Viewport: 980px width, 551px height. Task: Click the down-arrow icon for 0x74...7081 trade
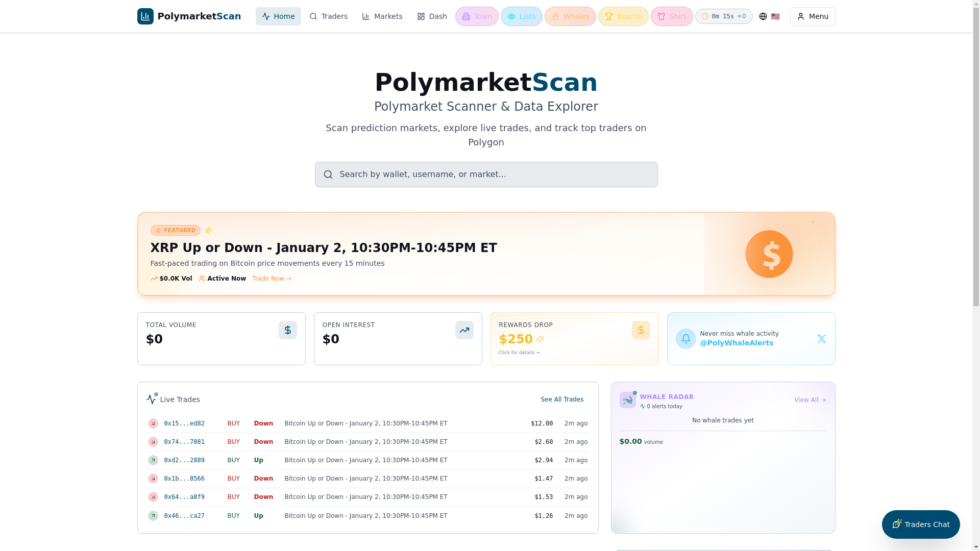coord(153,442)
